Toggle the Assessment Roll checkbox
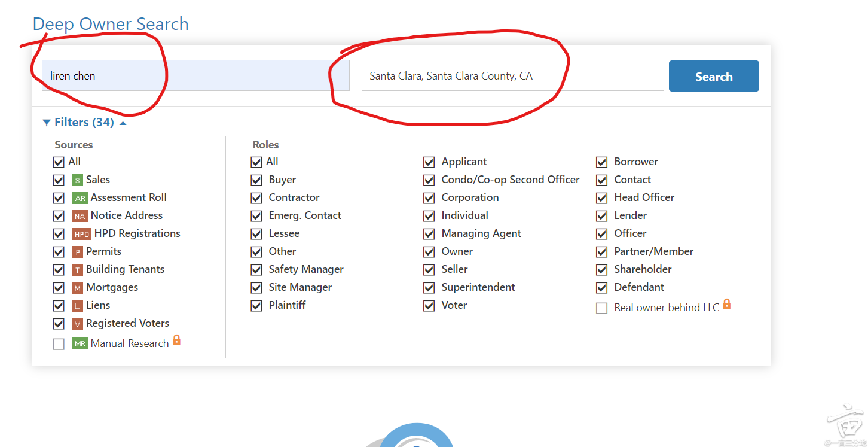The height and width of the screenshot is (447, 868). 59,198
